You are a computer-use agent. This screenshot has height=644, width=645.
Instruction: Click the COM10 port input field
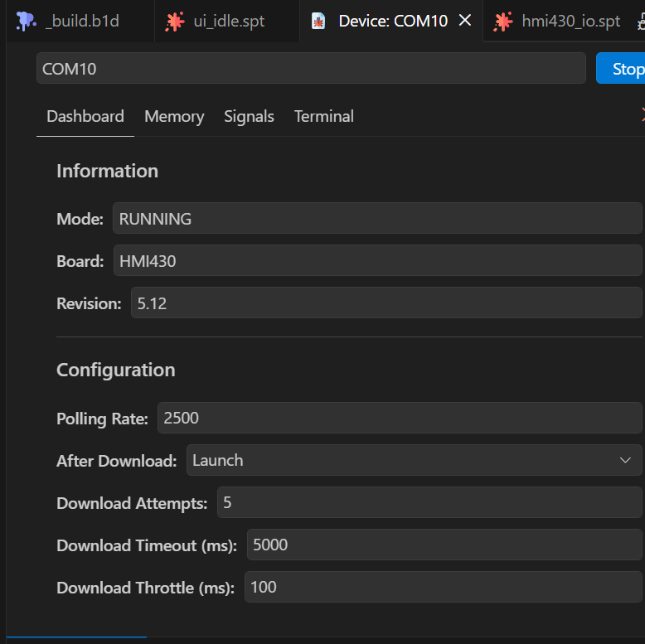point(311,68)
